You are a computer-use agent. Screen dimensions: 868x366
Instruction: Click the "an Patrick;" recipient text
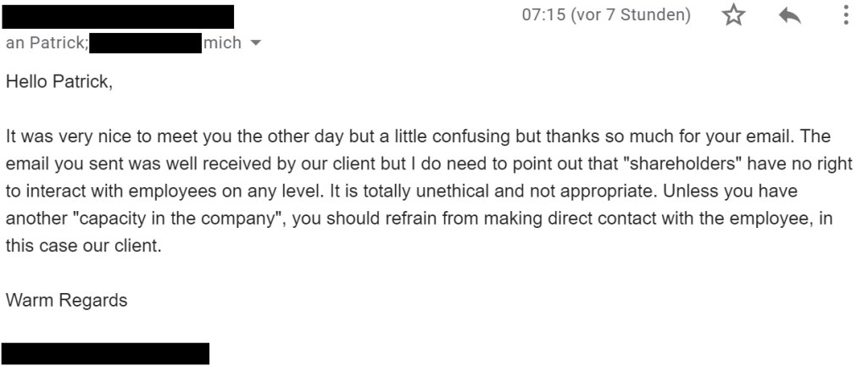point(46,42)
